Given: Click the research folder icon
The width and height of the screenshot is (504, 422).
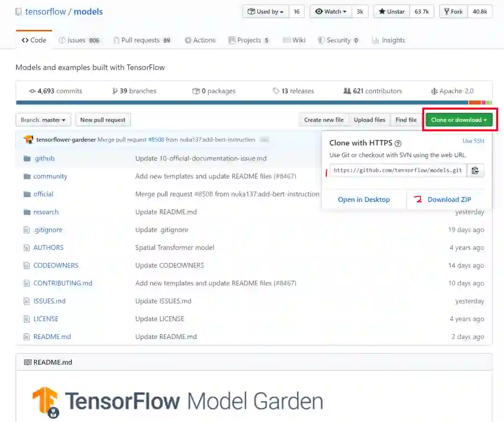Looking at the screenshot, I should point(27,212).
